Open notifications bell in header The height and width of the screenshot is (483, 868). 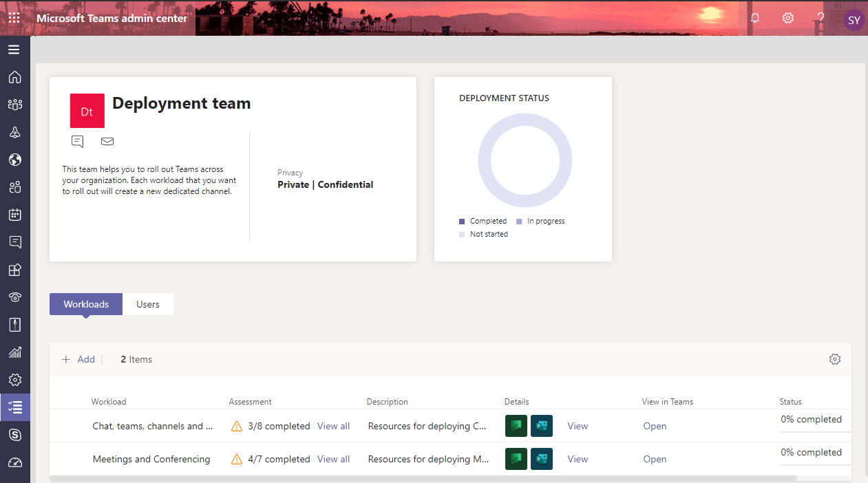click(x=755, y=18)
